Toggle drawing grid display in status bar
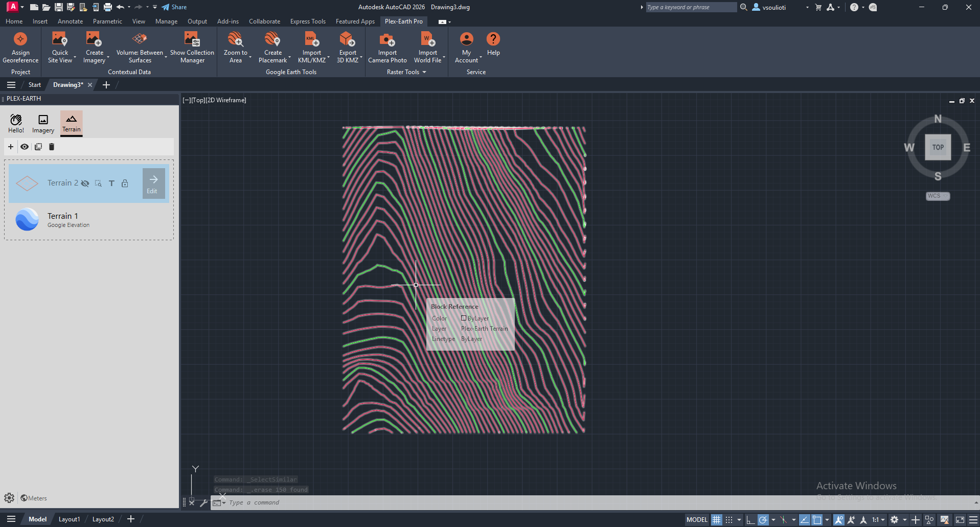The width and height of the screenshot is (980, 527). point(717,519)
